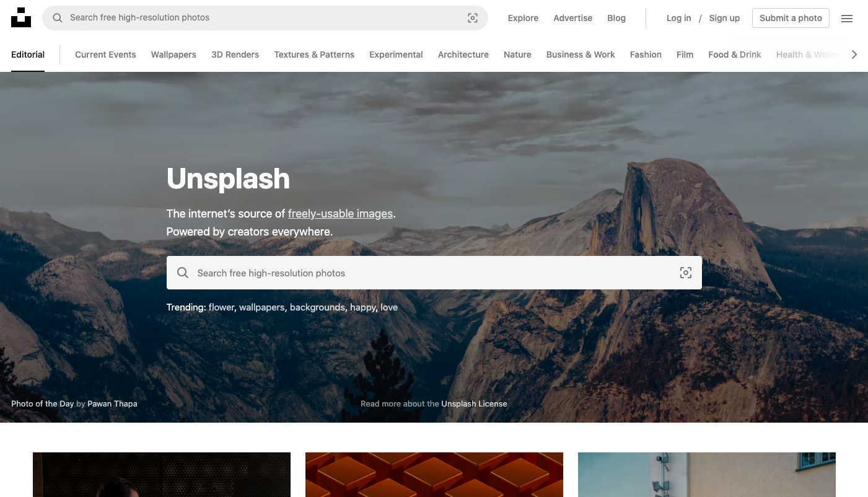Follow the freely-usable images link

pos(340,214)
